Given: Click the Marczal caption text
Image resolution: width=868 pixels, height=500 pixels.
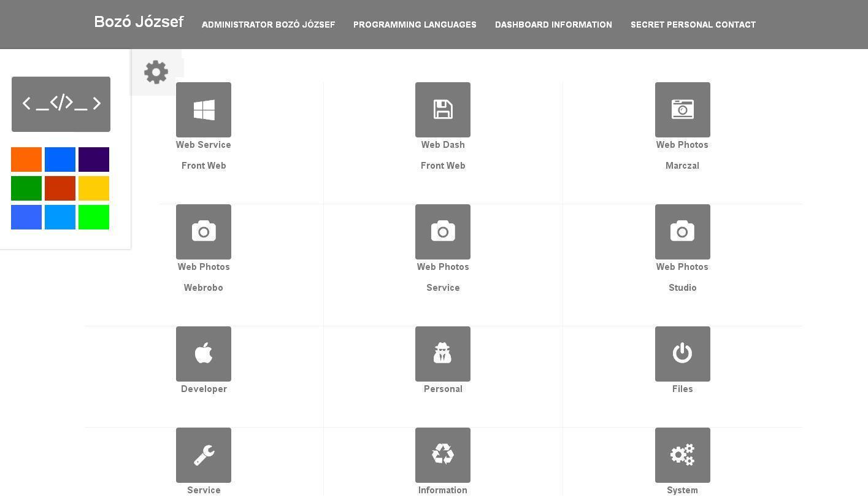Looking at the screenshot, I should click(x=682, y=166).
